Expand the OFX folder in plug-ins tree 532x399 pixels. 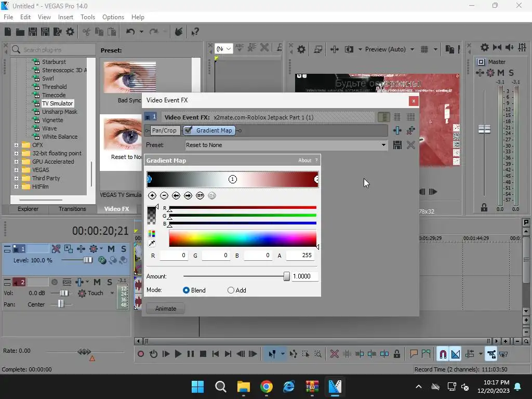click(16, 145)
